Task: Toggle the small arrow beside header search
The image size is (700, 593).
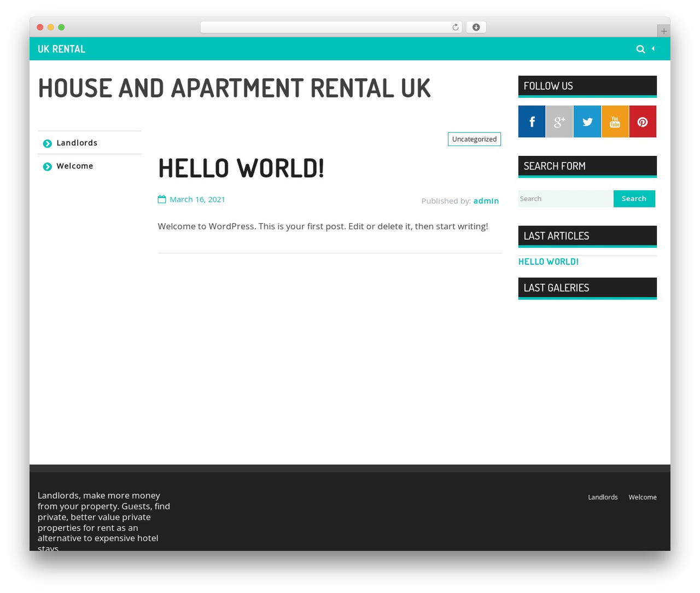Action: 653,49
